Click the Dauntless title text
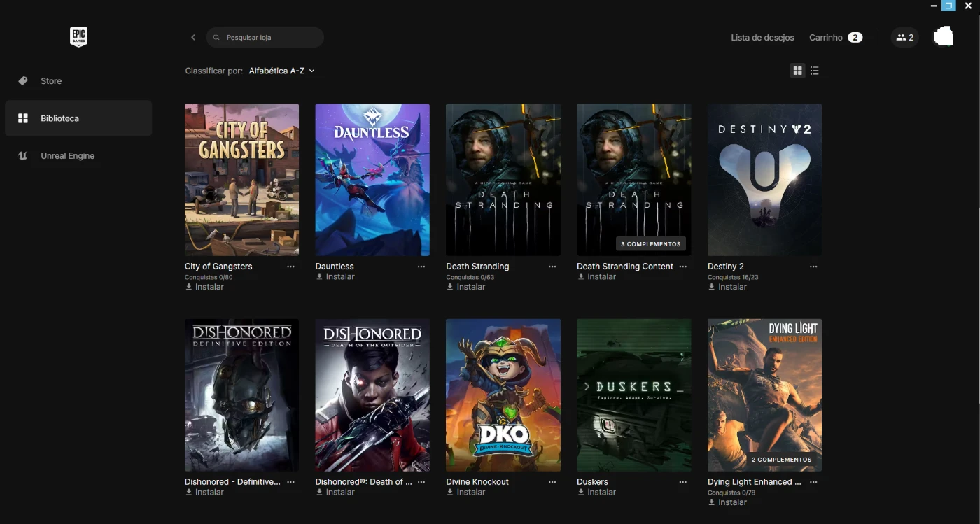 [335, 267]
